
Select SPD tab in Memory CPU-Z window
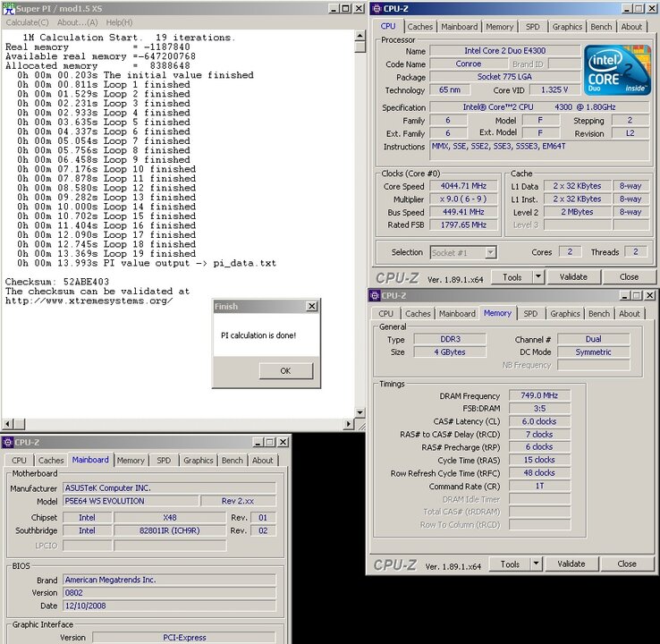pyautogui.click(x=530, y=314)
